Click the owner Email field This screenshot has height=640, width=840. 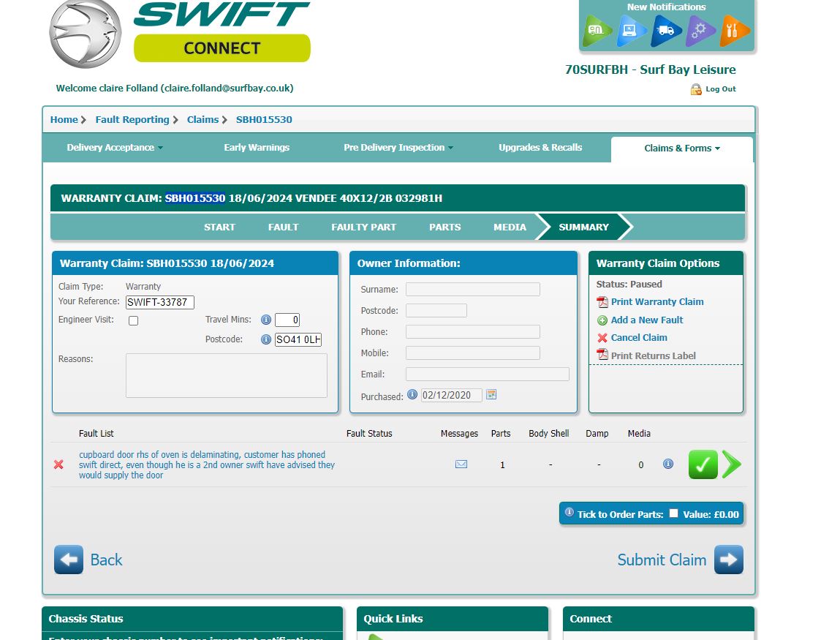coord(488,374)
